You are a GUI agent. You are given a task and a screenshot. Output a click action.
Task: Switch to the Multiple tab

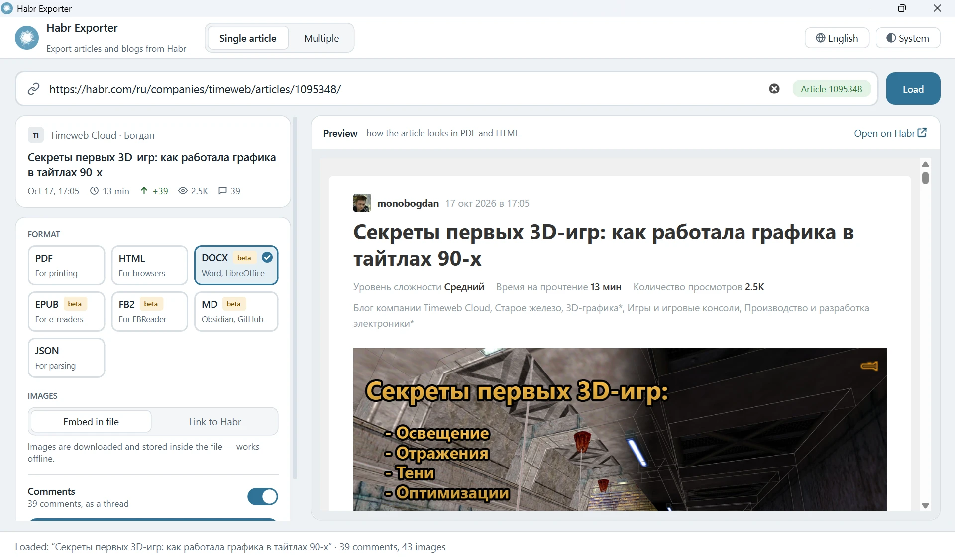[321, 38]
